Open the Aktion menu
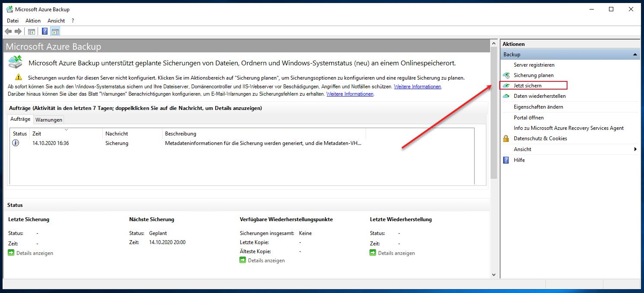The height and width of the screenshot is (293, 644). pyautogui.click(x=33, y=20)
